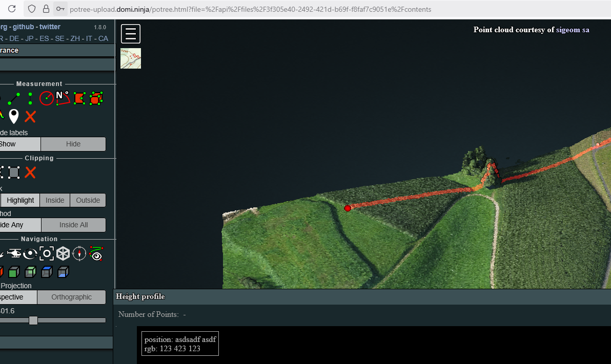
Task: Select the distance measurement tool
Action: click(x=14, y=98)
